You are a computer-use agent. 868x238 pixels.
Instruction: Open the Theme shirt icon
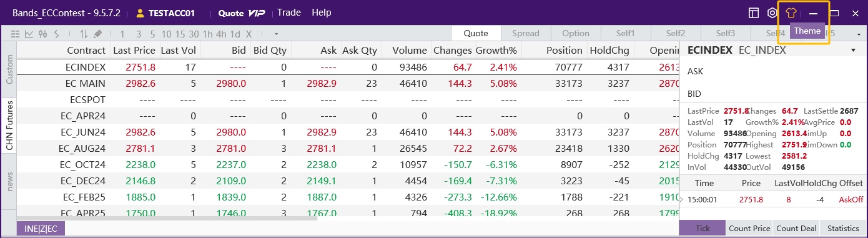pos(791,12)
